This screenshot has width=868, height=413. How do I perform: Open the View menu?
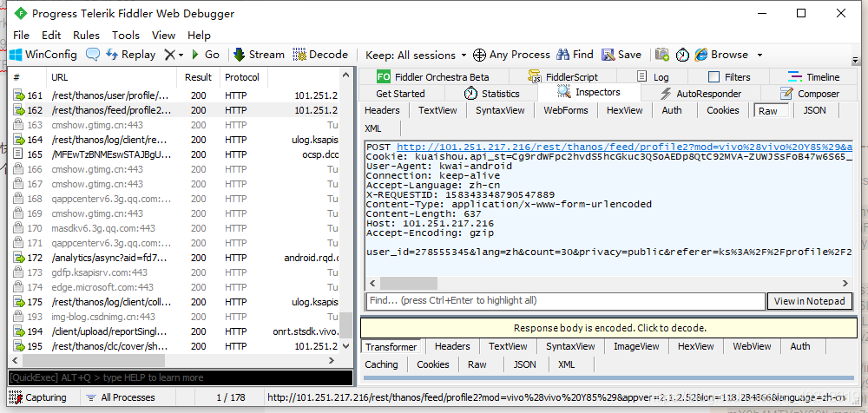point(163,35)
